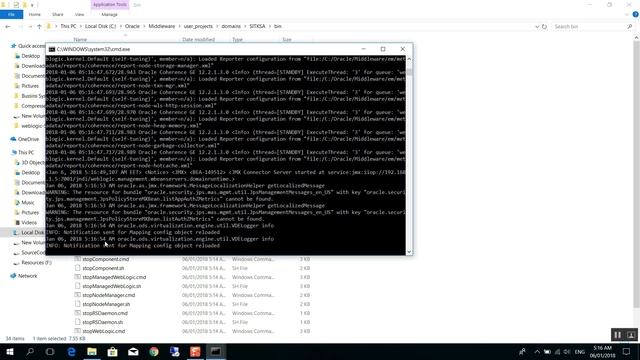Open the Share ribbon tab
Screen dimensions: 640x360
[58, 14]
